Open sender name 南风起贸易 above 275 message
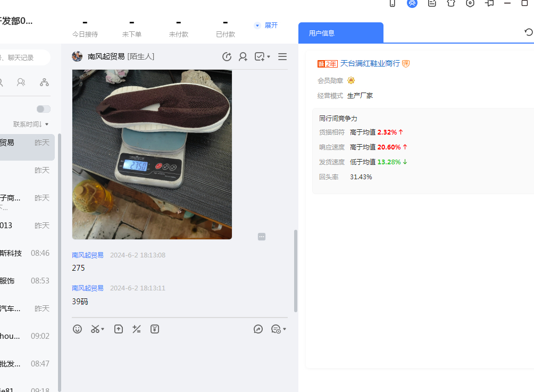Screen dimensions: 534x392 [x=88, y=255]
